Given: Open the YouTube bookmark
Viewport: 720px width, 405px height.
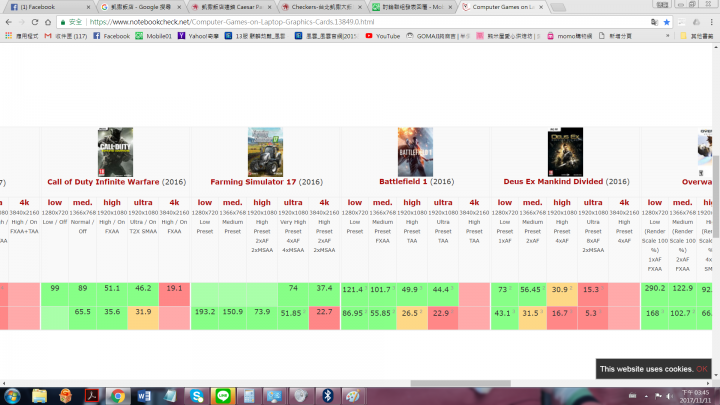Looking at the screenshot, I should click(383, 36).
